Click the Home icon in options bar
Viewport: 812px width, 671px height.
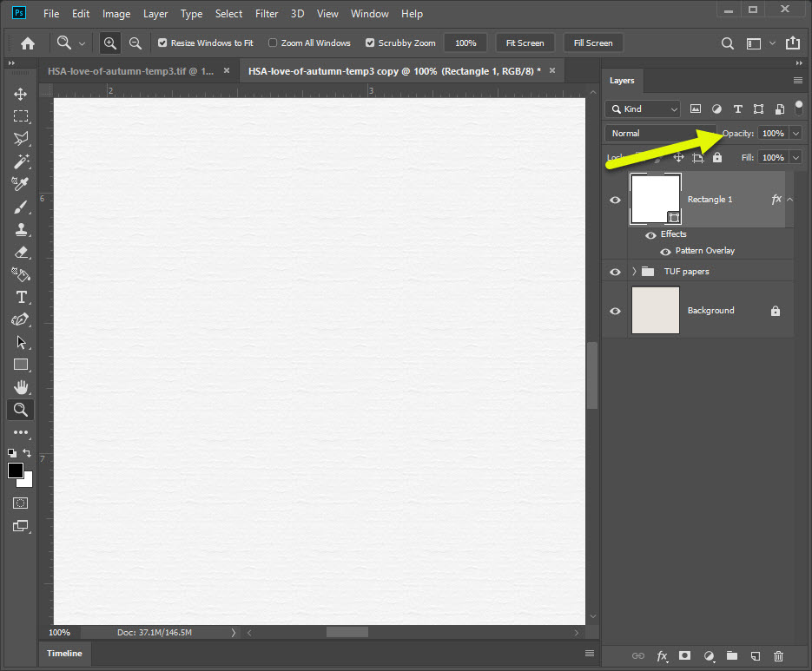coord(28,43)
